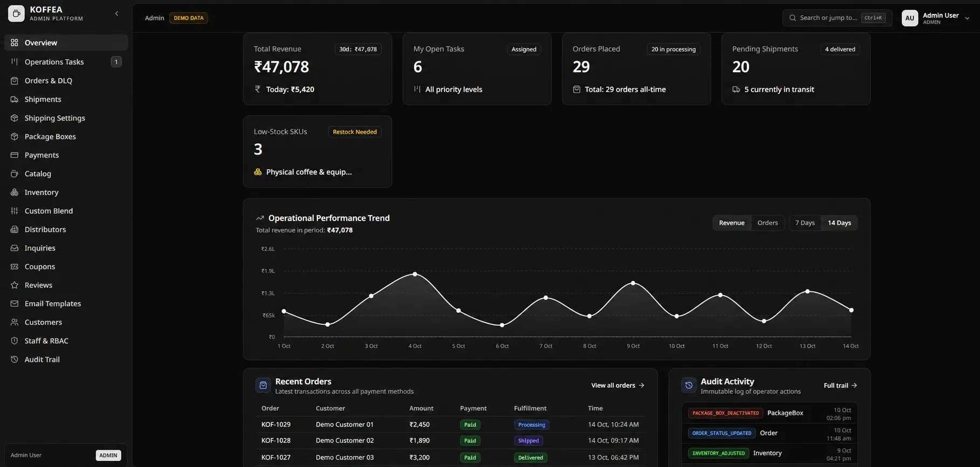Switch chart to Orders view
Screen dimensions: 980x467
pyautogui.click(x=767, y=223)
